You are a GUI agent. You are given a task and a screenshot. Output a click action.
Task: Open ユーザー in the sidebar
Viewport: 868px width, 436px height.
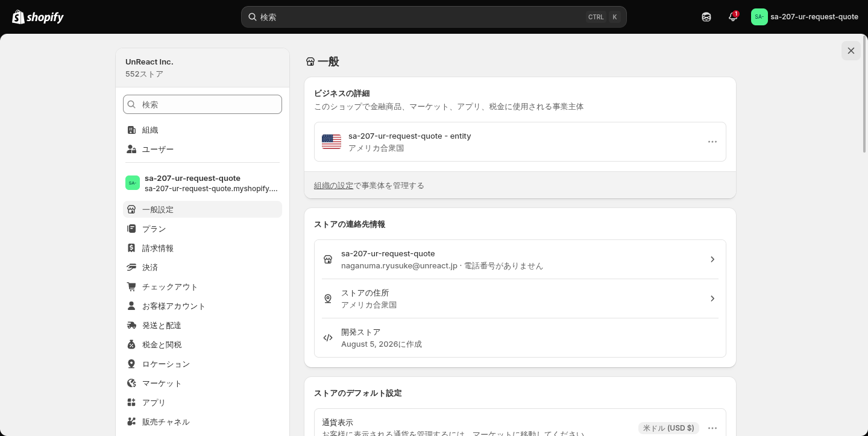[203, 149]
